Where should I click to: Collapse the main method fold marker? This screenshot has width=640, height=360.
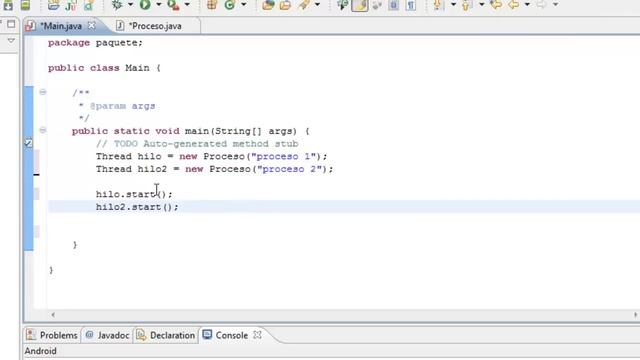click(x=42, y=130)
